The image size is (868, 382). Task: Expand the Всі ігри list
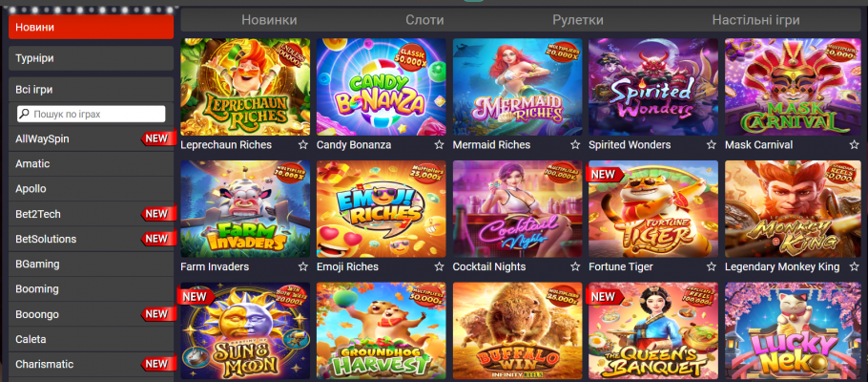[92, 89]
